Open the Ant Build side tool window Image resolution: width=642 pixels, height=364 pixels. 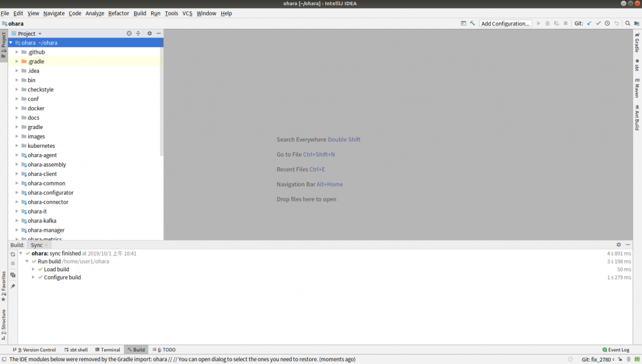[x=637, y=118]
